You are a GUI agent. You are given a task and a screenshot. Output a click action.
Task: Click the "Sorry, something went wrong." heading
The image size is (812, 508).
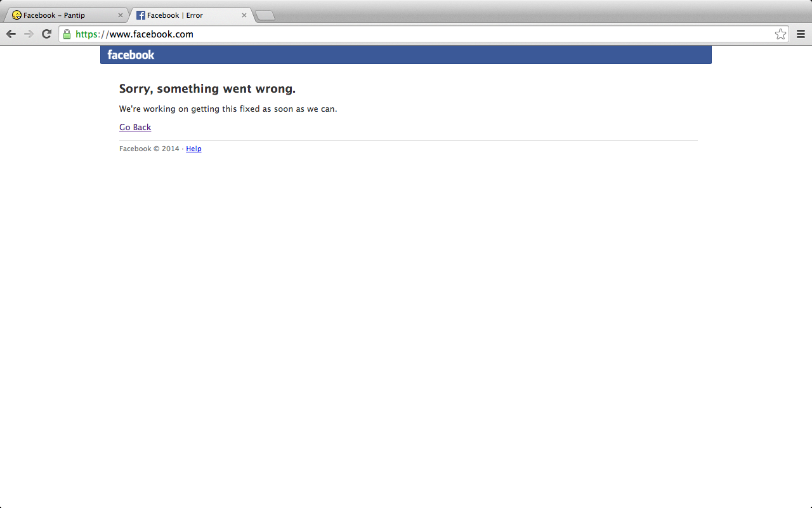pyautogui.click(x=207, y=88)
